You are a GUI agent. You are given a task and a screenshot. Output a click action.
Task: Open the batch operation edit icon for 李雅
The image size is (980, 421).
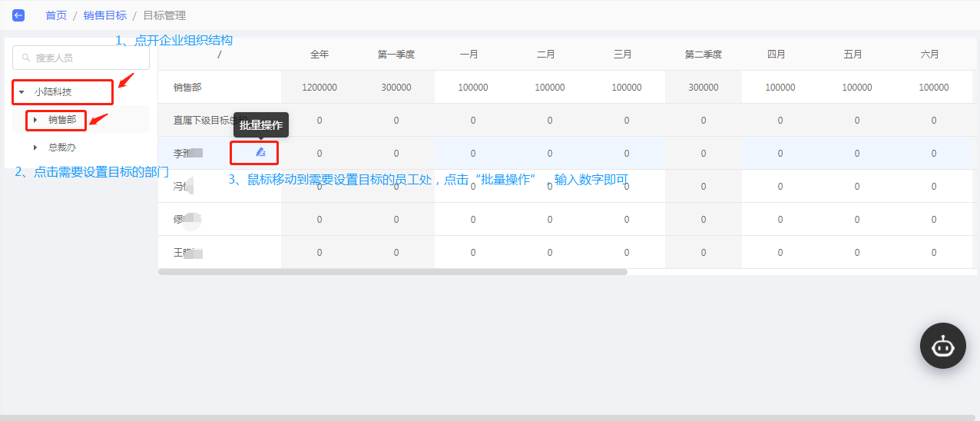pos(260,153)
